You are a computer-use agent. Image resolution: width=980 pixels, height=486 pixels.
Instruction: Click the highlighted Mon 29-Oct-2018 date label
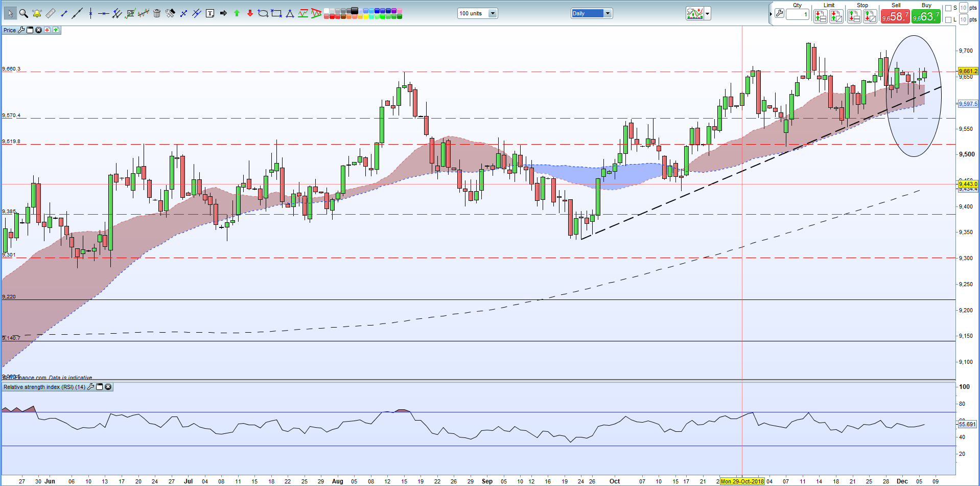(x=742, y=481)
